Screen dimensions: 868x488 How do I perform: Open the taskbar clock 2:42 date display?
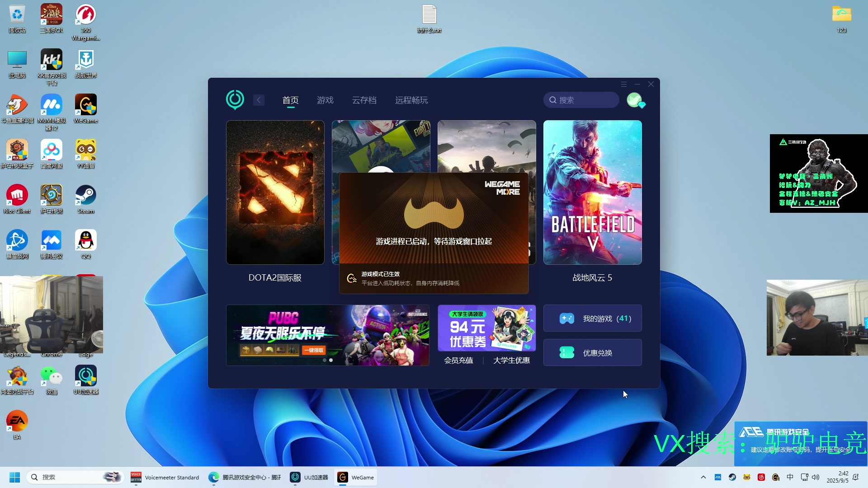point(837,477)
